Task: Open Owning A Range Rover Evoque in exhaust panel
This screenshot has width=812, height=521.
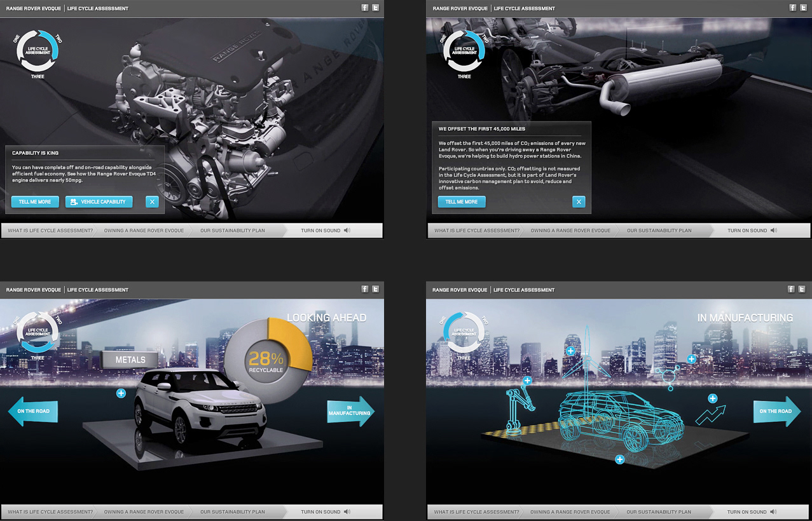Action: coord(571,231)
